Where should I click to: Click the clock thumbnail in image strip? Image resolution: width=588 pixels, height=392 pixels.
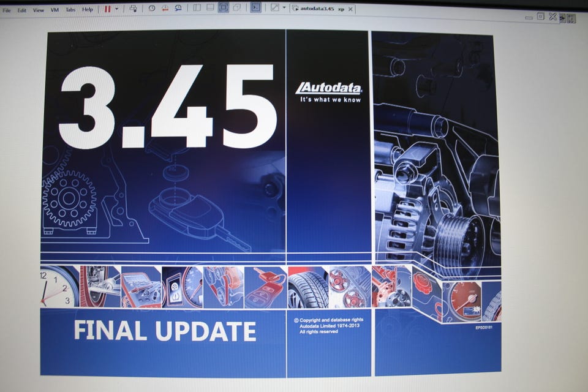pos(59,287)
